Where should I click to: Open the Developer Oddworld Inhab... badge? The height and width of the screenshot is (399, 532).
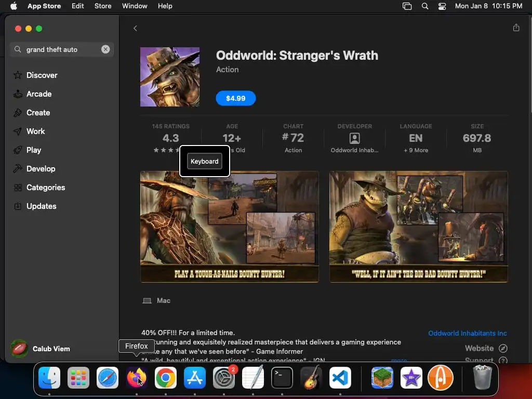coord(354,138)
